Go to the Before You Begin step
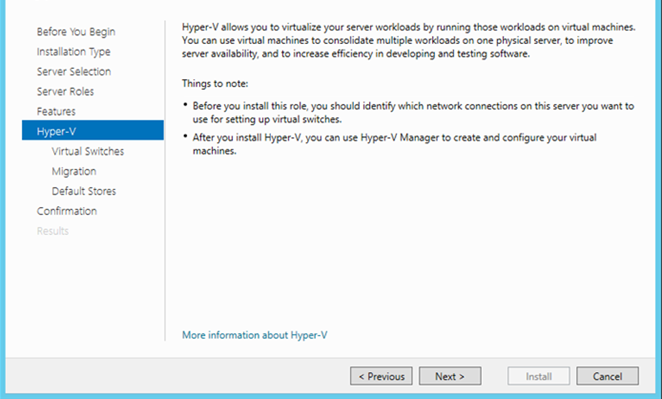 [76, 32]
